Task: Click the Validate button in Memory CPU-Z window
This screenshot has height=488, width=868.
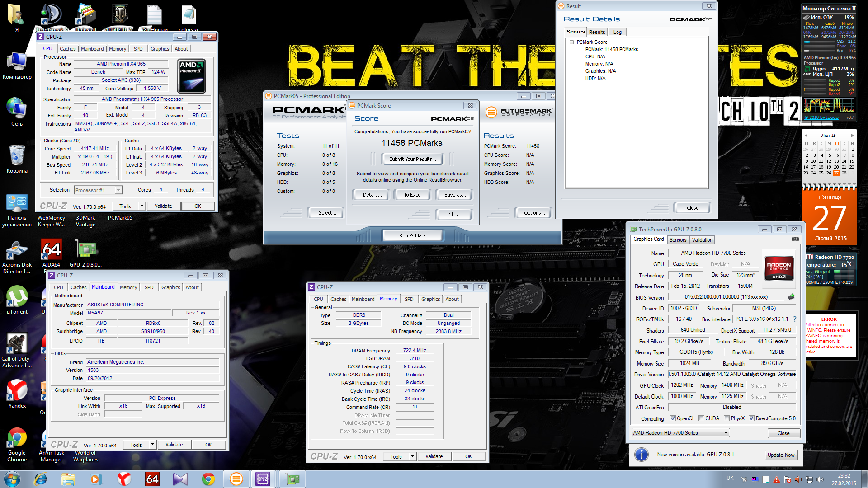Action: 434,456
